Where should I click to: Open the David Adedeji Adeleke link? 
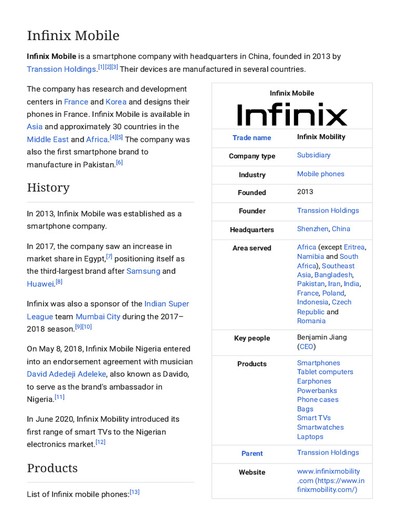coord(66,374)
